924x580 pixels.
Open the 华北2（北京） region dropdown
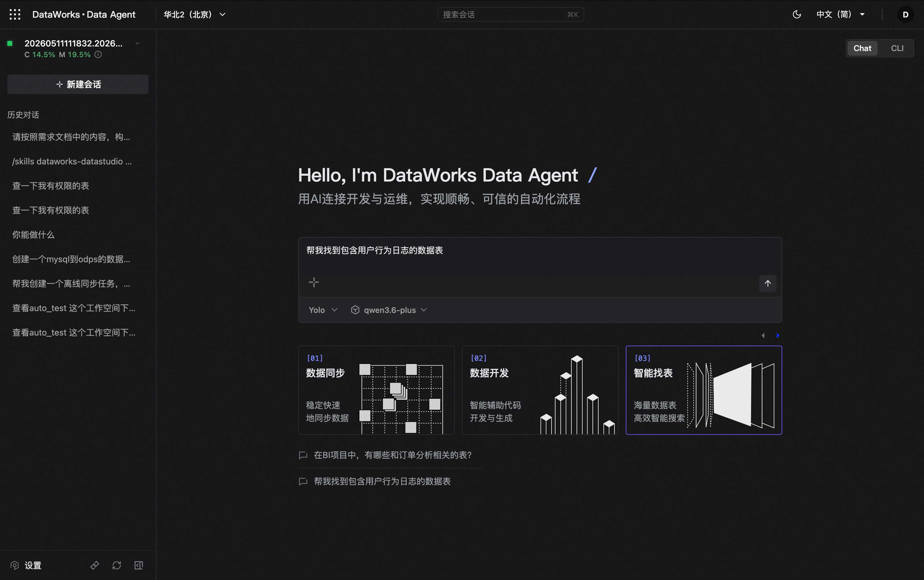pyautogui.click(x=195, y=15)
